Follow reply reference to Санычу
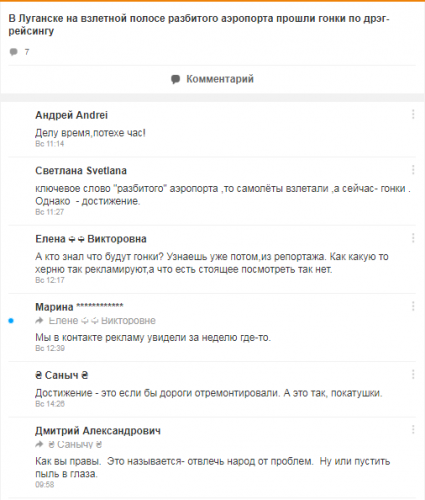425x500 pixels. 75,444
